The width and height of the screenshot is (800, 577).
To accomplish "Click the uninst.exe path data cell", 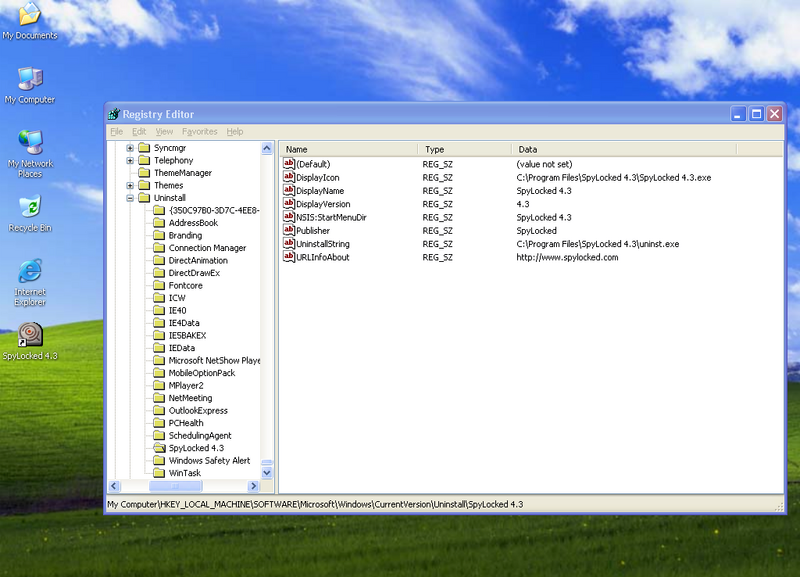I will tap(598, 244).
